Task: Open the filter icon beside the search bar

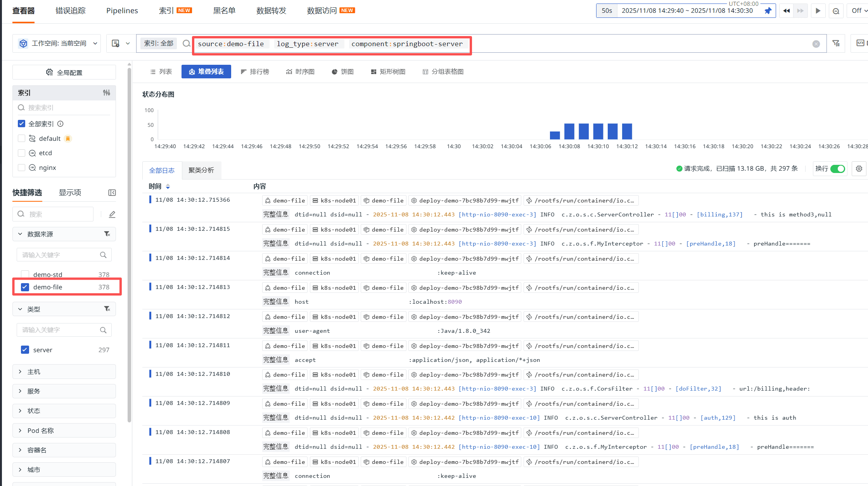Action: coord(836,43)
